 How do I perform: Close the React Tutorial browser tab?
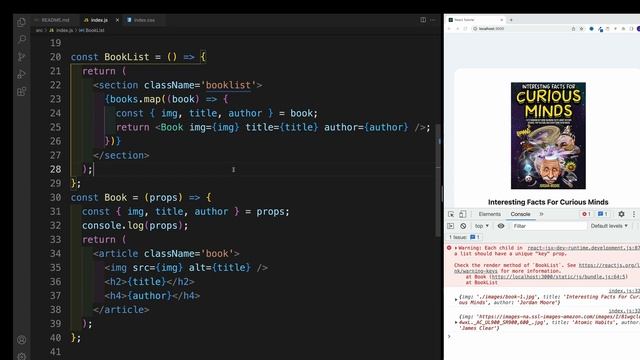click(x=502, y=20)
